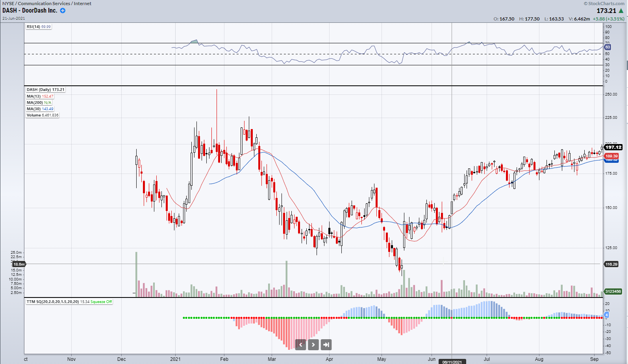Viewport: 628px width, 364px height.
Task: Click the Sep label on the time axis
Action: [x=594, y=359]
